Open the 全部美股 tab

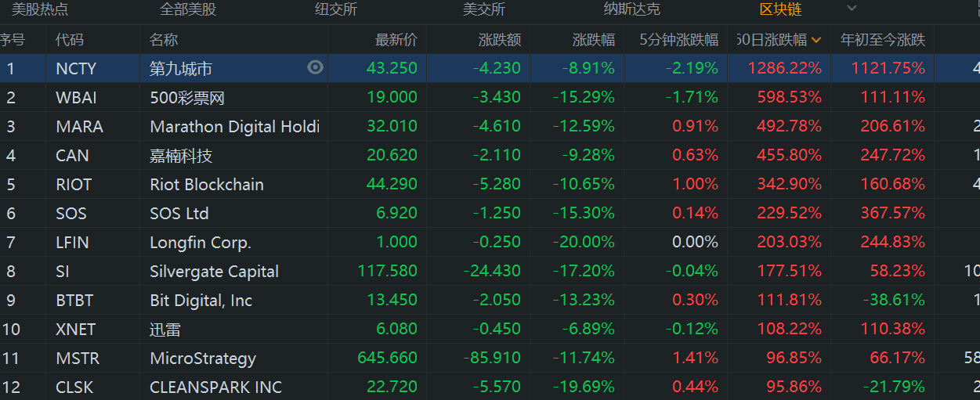point(188,9)
